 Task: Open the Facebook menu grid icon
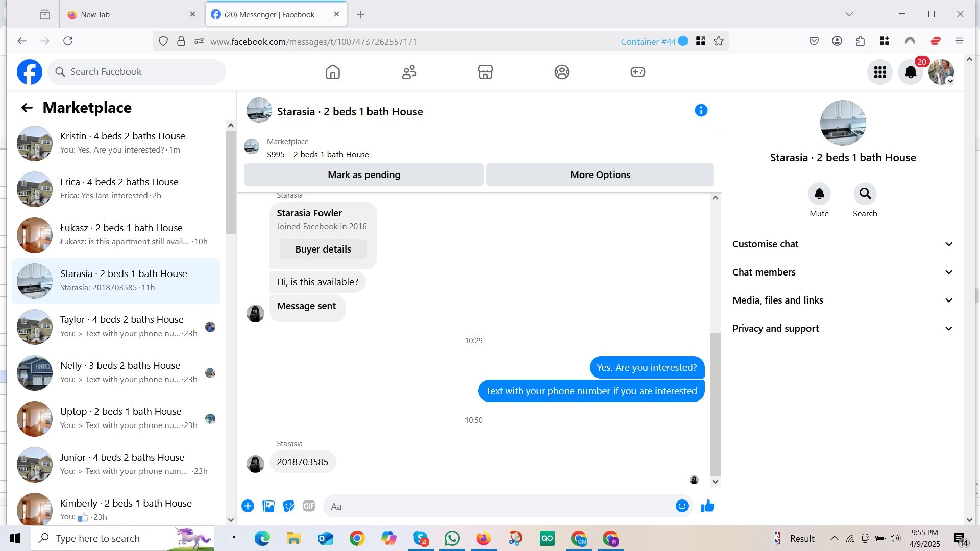[879, 72]
